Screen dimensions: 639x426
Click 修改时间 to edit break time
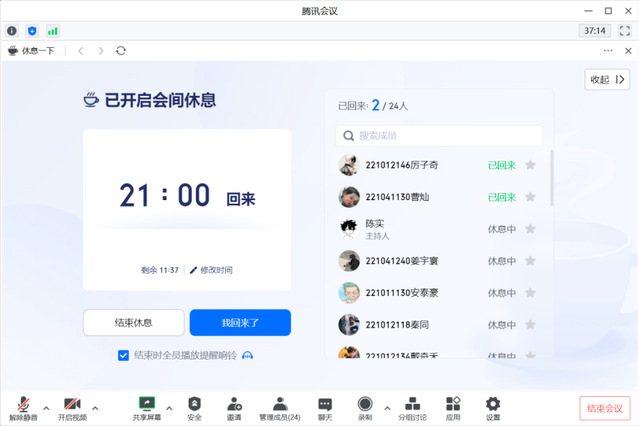(x=211, y=270)
